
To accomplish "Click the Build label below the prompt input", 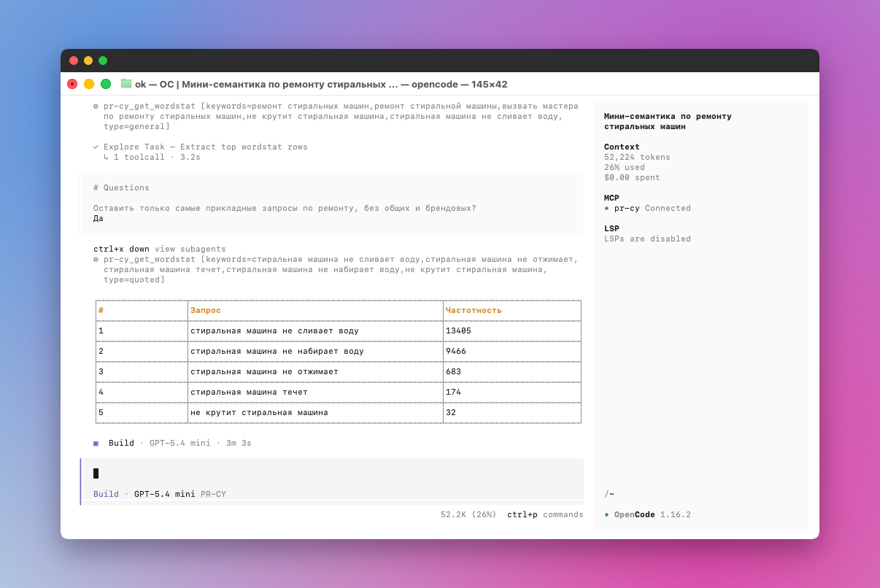I will (106, 494).
